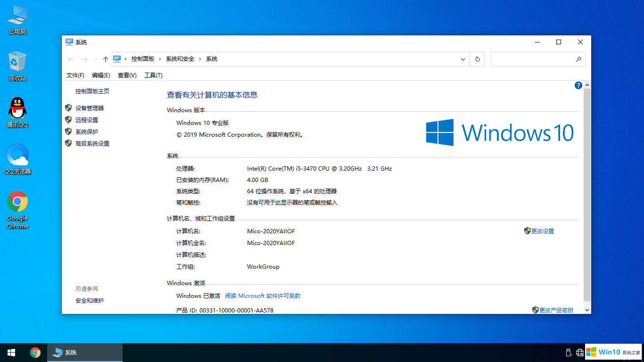The image size is (644, 362).
Task: Go back with the navigation arrow
Action: tap(71, 59)
